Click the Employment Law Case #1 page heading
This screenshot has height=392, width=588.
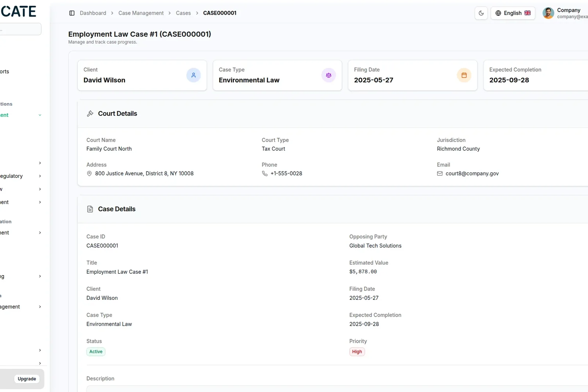(140, 34)
